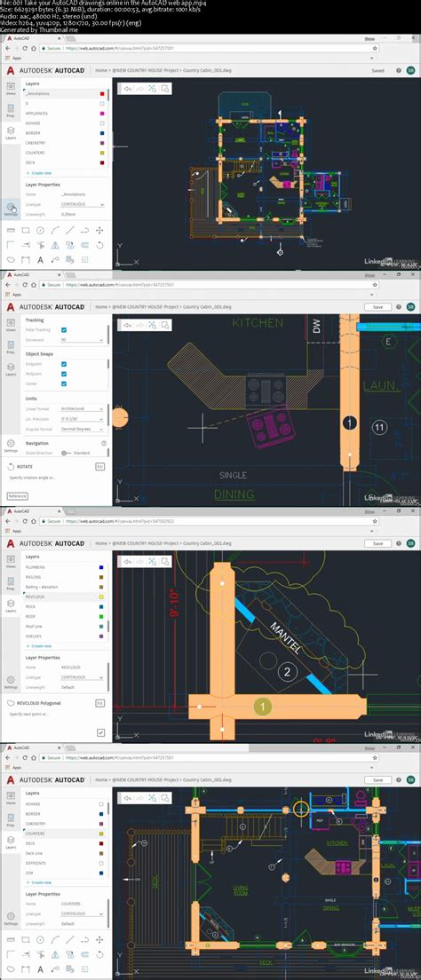The width and height of the screenshot is (421, 980).
Task: Select the Text tool in the Saved-status frame
Action: 40,259
